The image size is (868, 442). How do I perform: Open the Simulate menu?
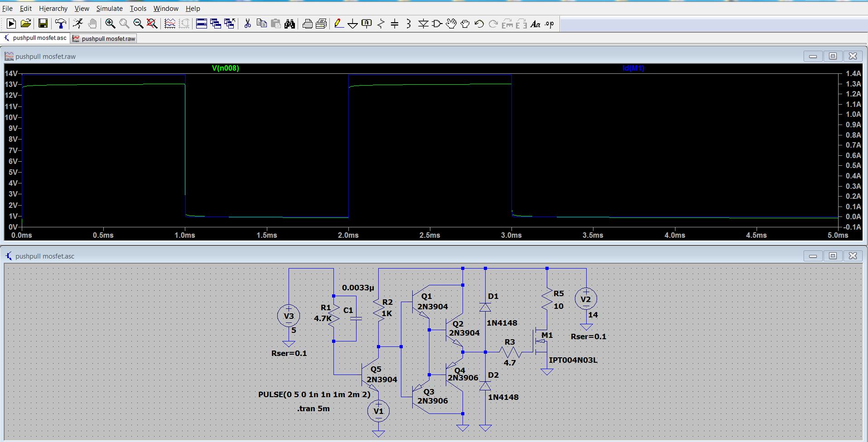pos(109,8)
